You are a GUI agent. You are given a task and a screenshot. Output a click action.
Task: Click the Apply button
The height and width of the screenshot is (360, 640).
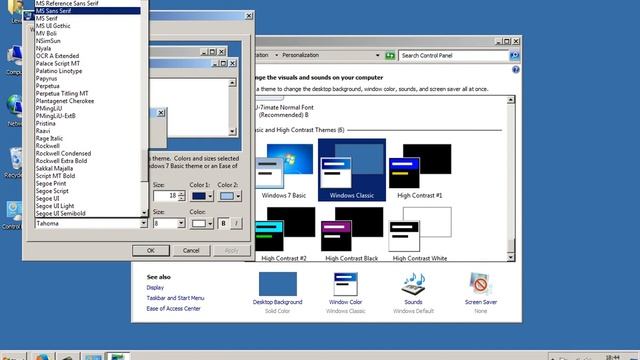231,251
